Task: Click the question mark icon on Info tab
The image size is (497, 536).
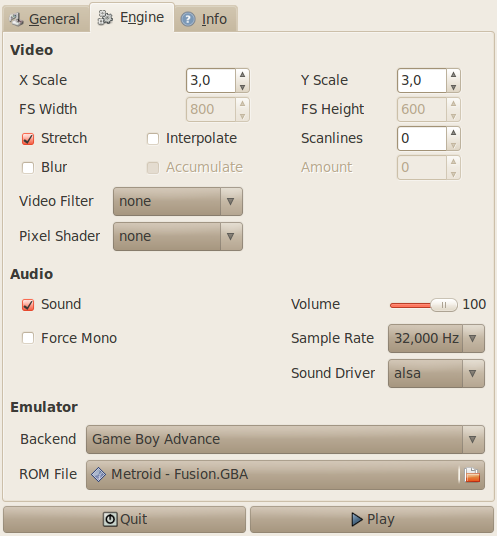Action: click(188, 19)
